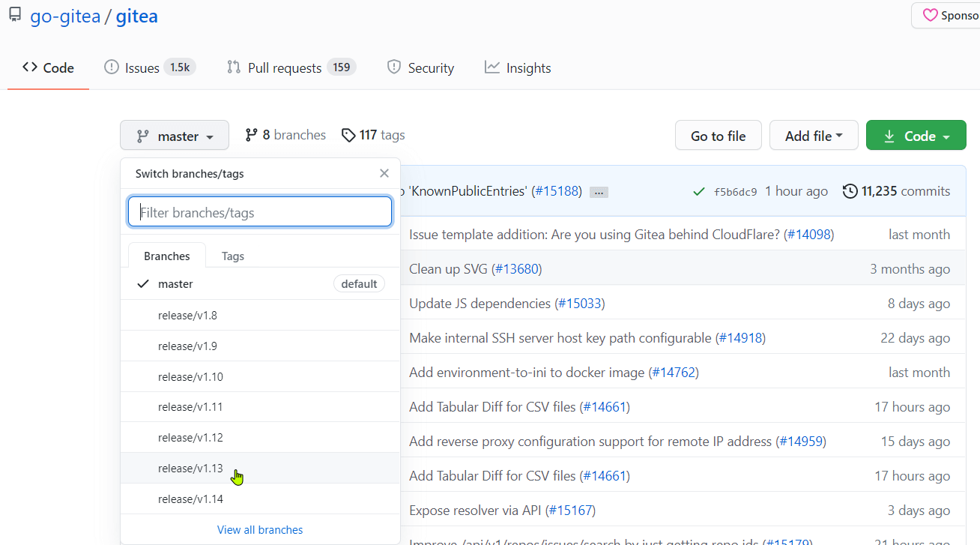Open the master branch dropdown
This screenshot has height=545, width=980.
[x=175, y=136]
